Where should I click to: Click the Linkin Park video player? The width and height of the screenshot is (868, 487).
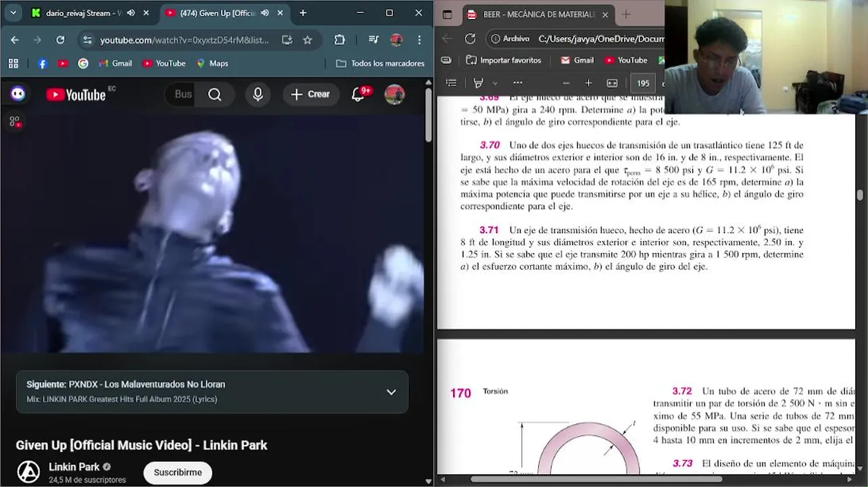[212, 233]
